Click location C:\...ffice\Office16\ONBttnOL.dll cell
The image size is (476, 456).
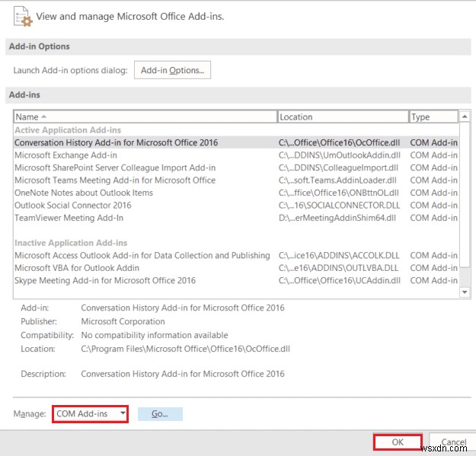[x=338, y=193]
